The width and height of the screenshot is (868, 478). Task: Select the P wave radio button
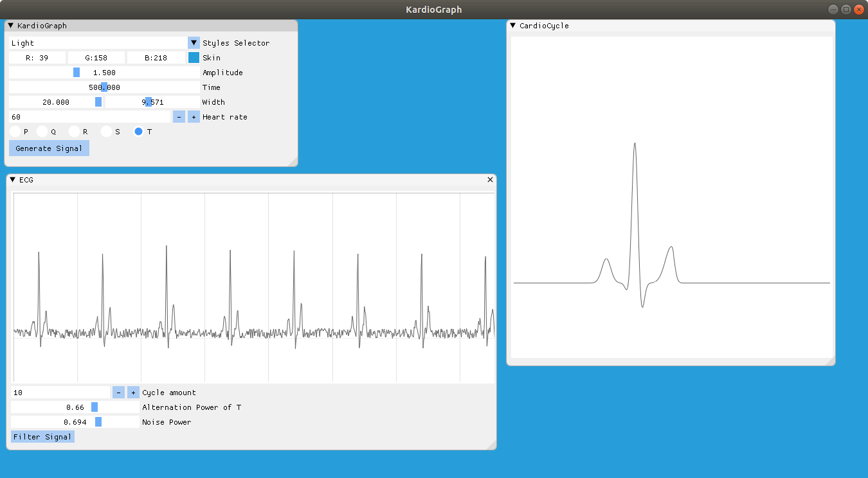point(14,131)
